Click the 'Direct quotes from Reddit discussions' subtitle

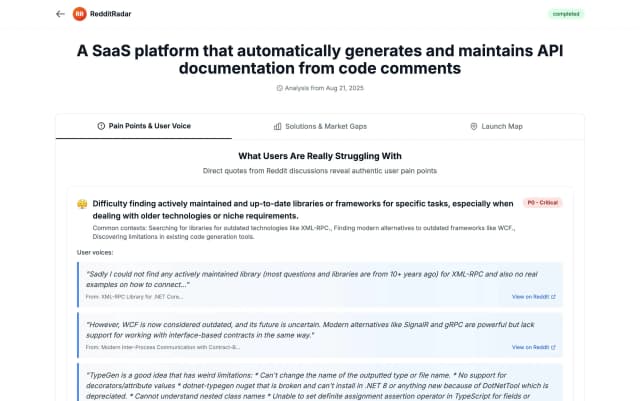[320, 171]
